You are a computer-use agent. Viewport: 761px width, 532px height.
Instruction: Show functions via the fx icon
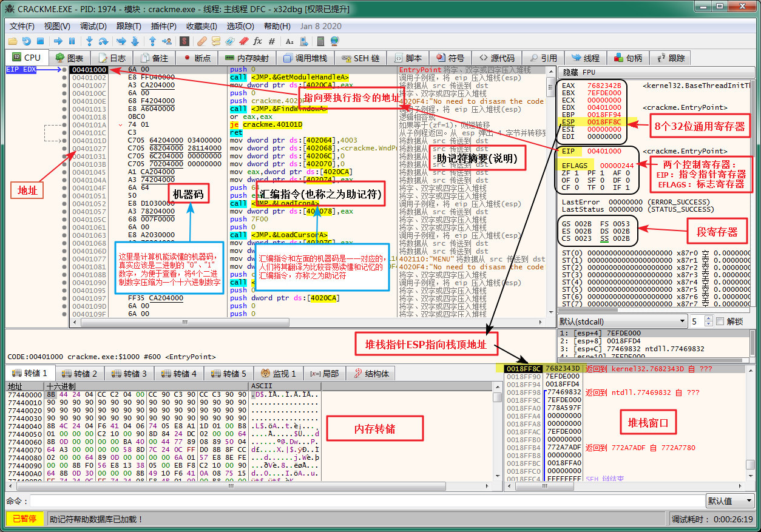257,41
